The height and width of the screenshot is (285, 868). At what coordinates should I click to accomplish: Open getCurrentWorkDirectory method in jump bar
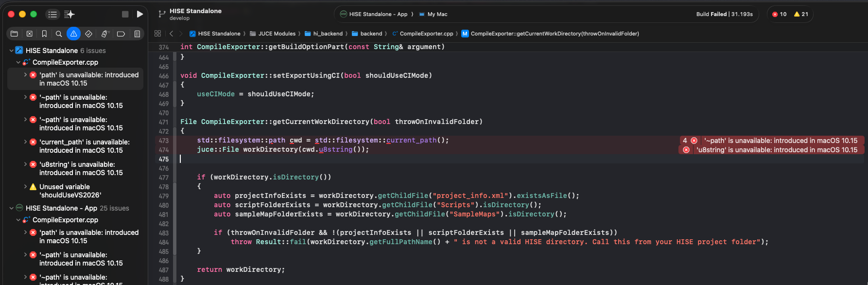tap(550, 34)
